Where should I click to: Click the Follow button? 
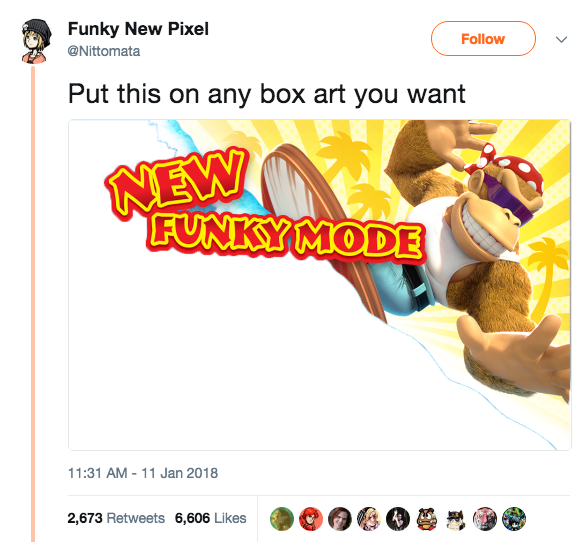[x=483, y=39]
